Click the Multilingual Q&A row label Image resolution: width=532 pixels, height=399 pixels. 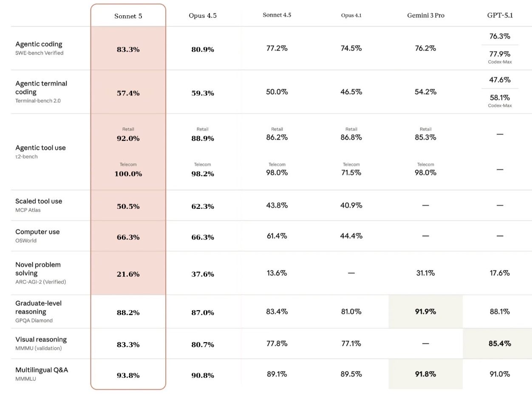pos(42,370)
